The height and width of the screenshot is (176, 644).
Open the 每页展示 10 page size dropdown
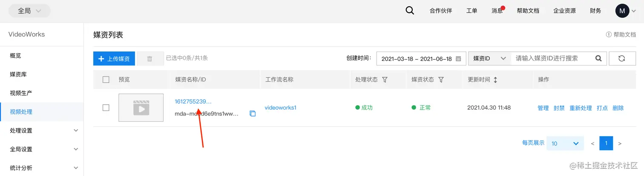click(x=565, y=143)
